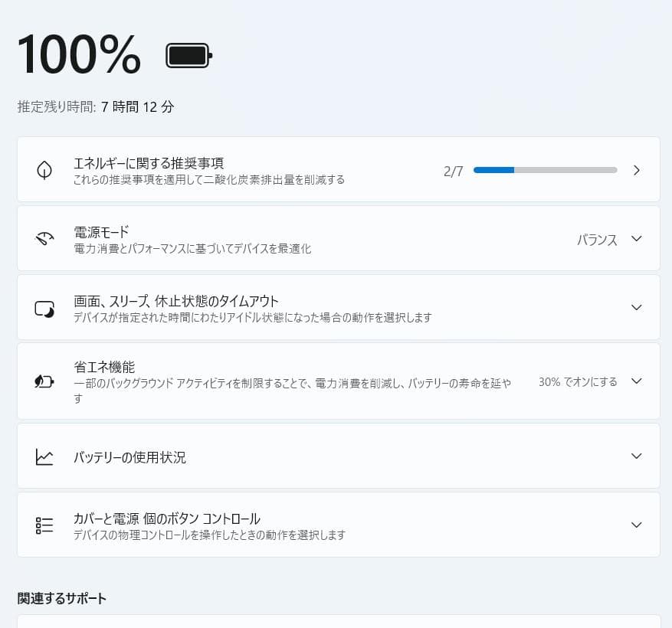
Task: Open the energy recommendations page
Action: pyautogui.click(x=337, y=169)
